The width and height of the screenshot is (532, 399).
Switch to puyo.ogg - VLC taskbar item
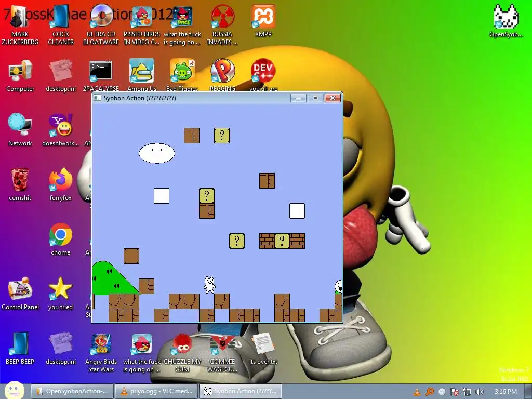pos(156,391)
